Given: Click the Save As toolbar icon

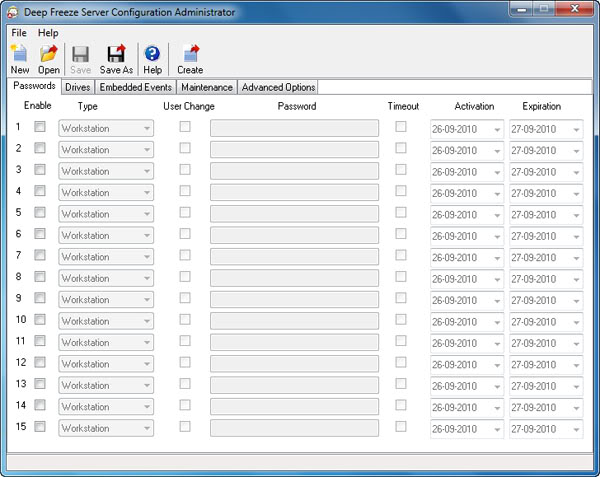Looking at the screenshot, I should coord(116,59).
